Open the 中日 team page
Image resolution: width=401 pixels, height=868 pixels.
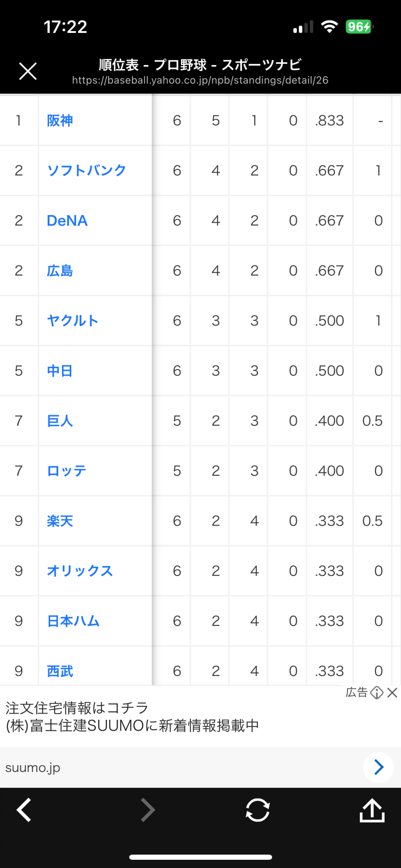60,371
